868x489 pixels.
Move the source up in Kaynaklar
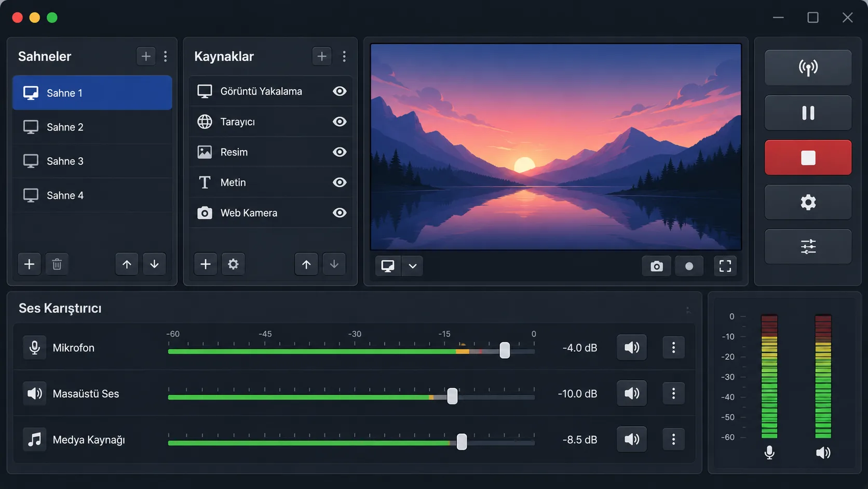(x=306, y=264)
